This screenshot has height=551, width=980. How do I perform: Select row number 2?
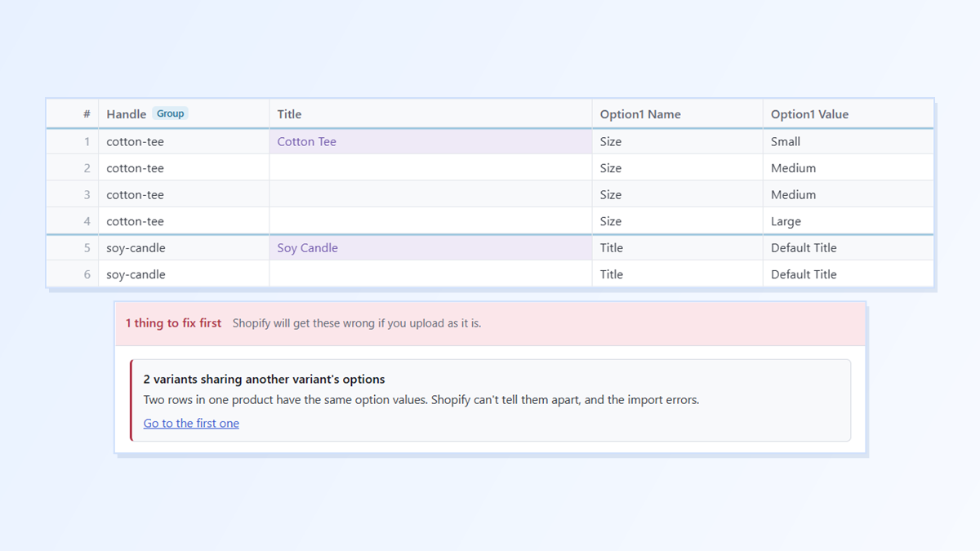pos(73,168)
